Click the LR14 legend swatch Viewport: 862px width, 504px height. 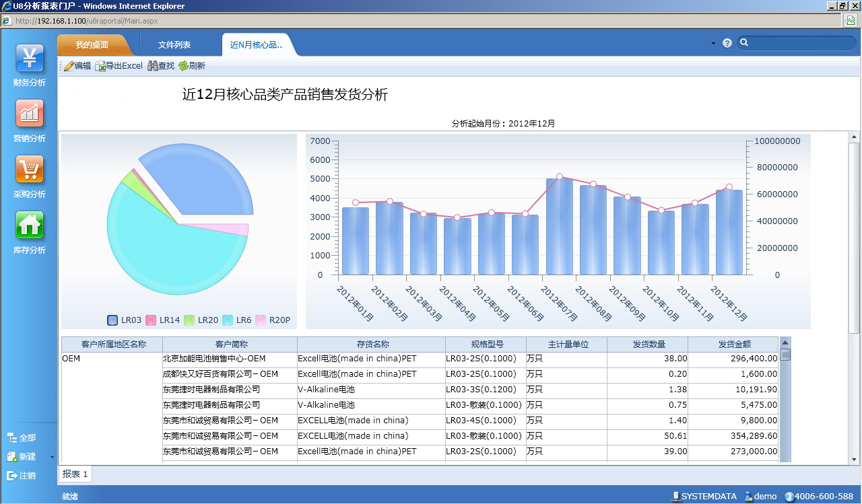(151, 320)
